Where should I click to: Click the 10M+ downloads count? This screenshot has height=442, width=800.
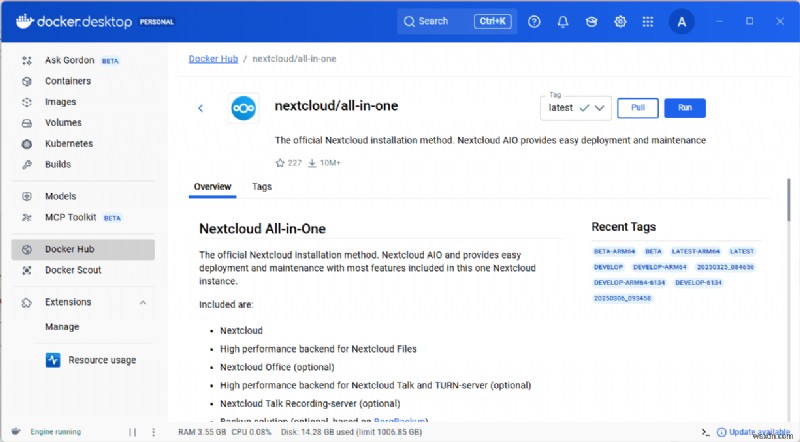click(x=330, y=163)
